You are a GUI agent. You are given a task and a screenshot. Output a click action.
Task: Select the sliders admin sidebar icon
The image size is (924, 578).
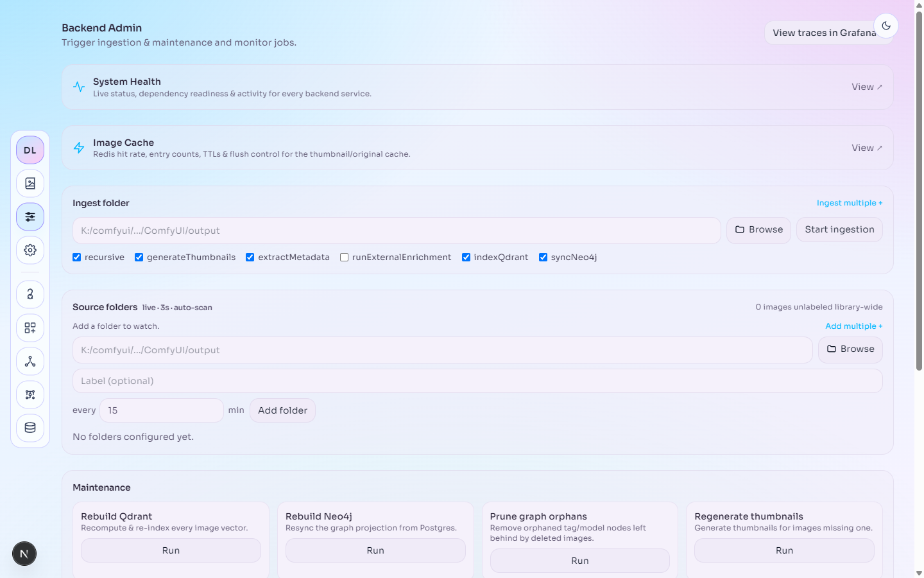click(30, 217)
